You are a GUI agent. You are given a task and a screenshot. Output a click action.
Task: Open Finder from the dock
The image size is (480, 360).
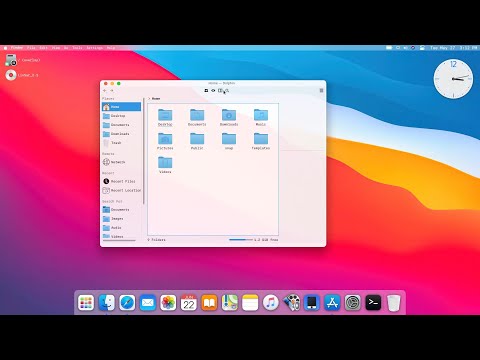(x=107, y=303)
